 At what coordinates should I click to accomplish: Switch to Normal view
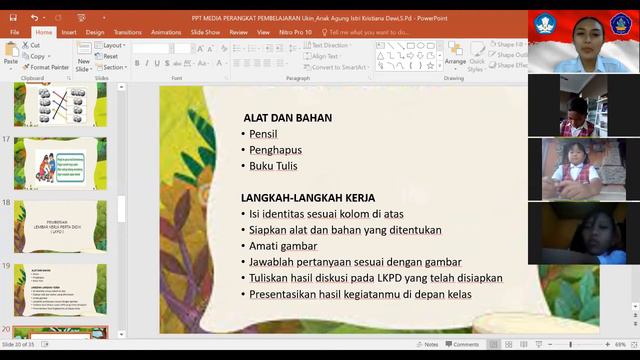click(493, 344)
